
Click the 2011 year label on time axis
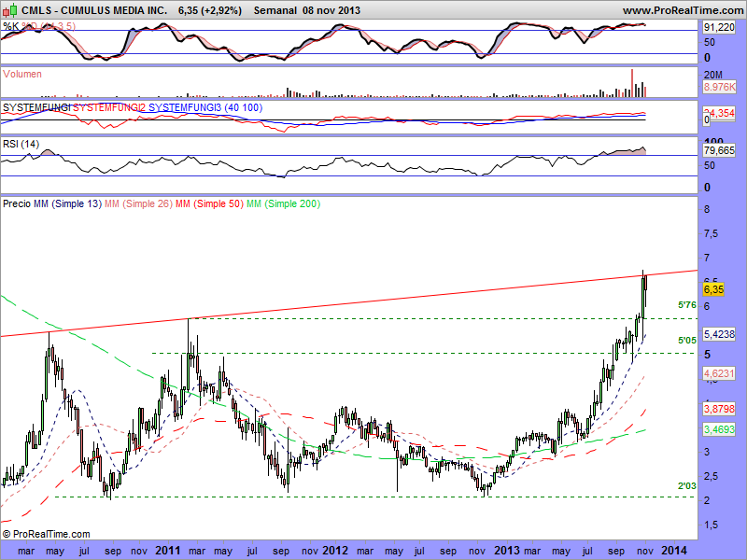(x=168, y=551)
